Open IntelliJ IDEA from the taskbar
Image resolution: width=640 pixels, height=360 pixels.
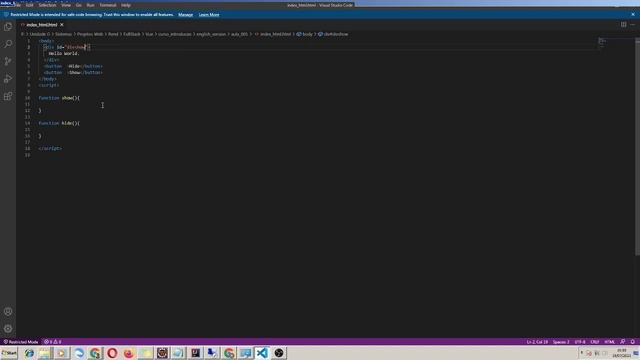(196, 353)
